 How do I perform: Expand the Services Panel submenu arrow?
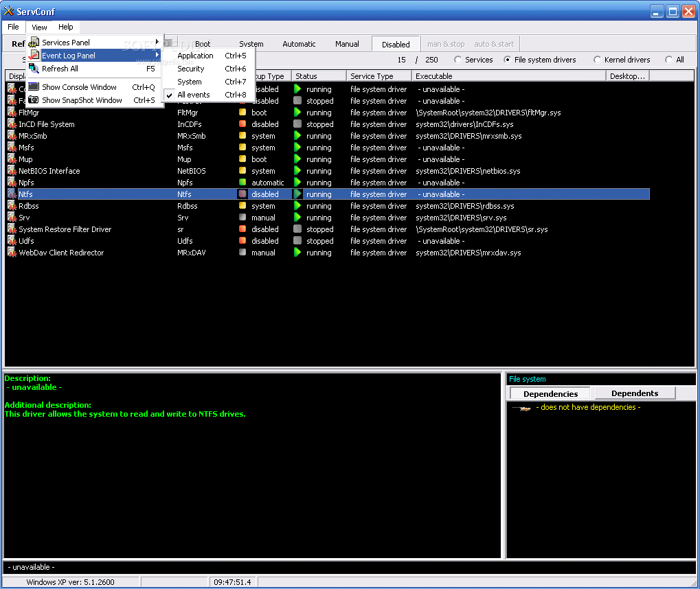click(x=157, y=42)
